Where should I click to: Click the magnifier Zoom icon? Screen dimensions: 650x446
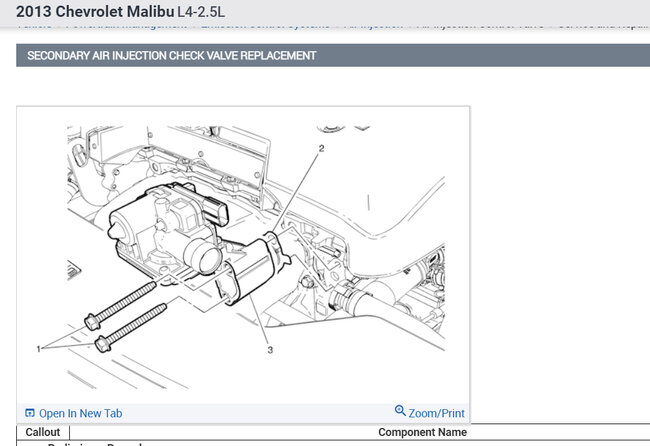[400, 411]
